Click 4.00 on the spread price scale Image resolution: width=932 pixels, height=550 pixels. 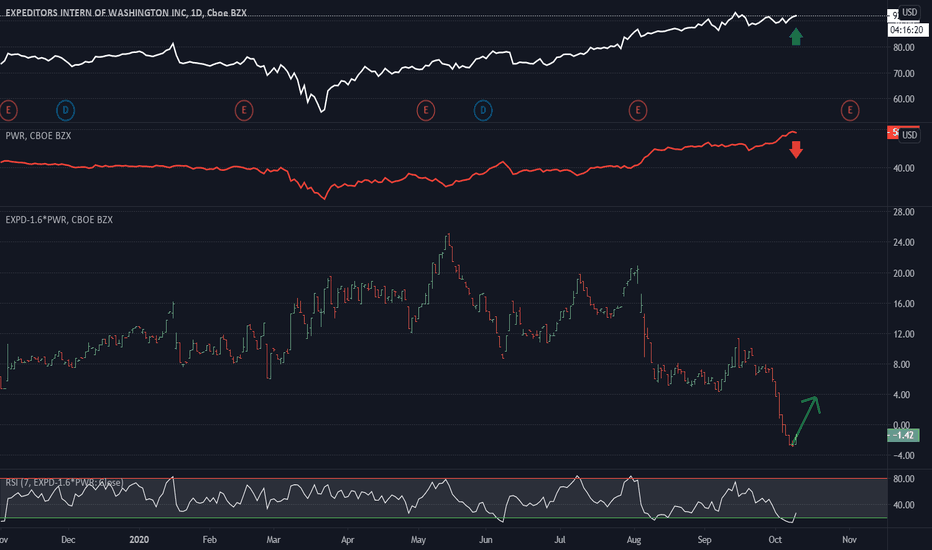[903, 394]
